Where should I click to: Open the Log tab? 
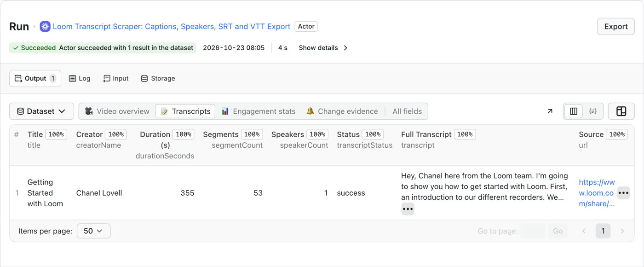click(80, 79)
